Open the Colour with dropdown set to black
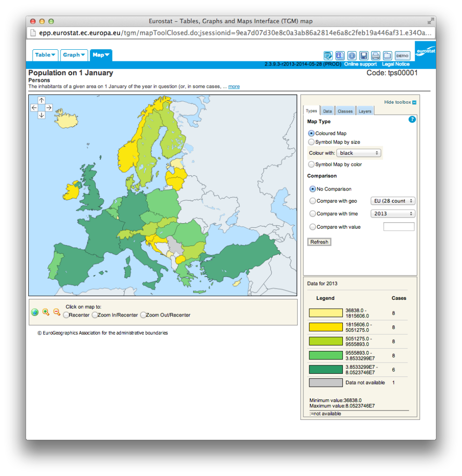Screen dimensions: 462x476 pyautogui.click(x=359, y=152)
